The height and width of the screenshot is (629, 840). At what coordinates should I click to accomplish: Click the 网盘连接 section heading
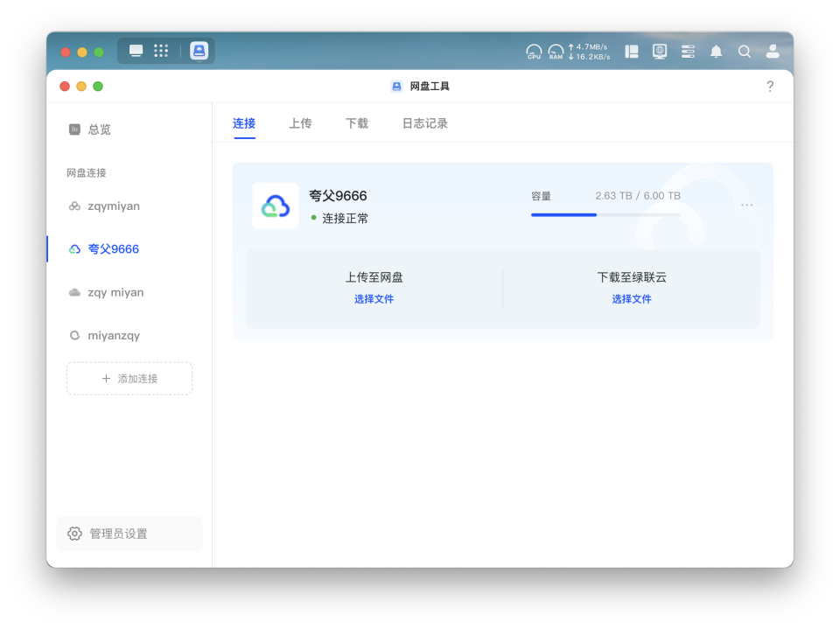[87, 172]
